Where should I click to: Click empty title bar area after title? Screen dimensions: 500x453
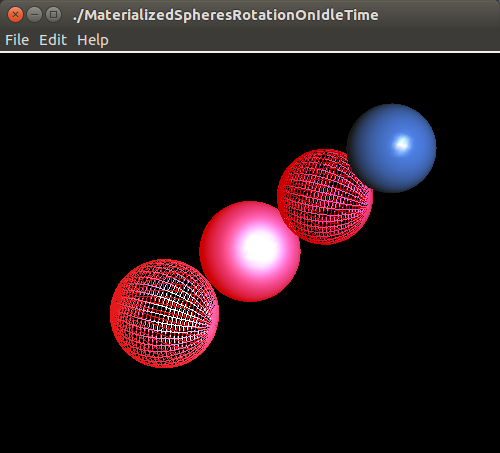tap(437, 15)
